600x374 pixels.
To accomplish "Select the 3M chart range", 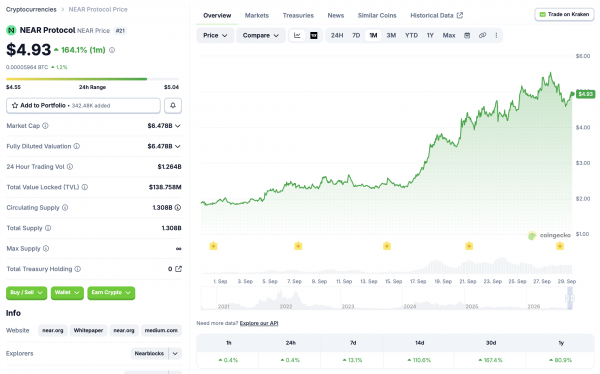I will (391, 35).
